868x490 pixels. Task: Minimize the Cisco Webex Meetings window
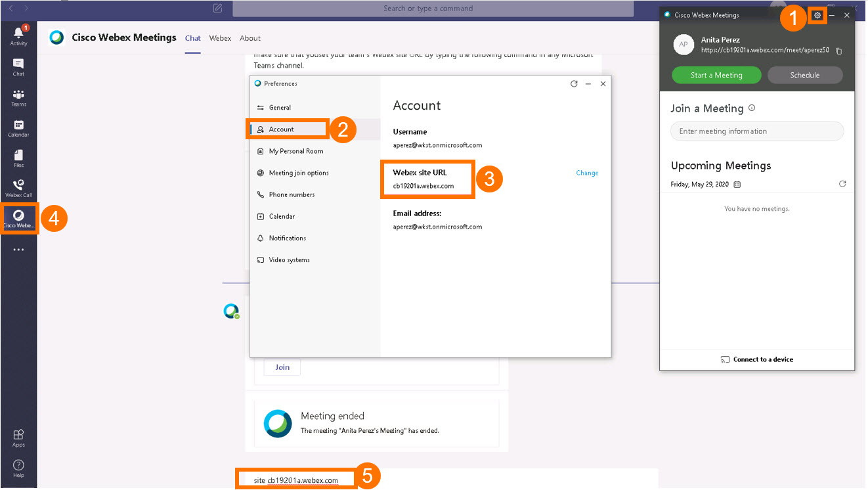click(x=832, y=15)
